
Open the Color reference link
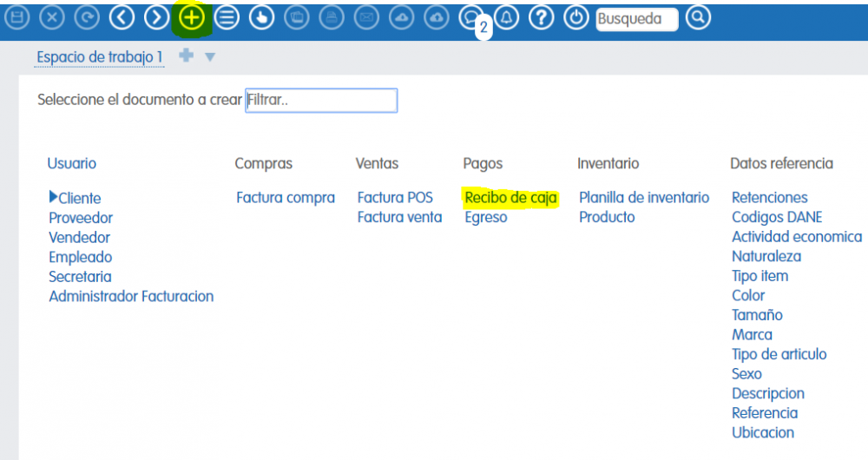(x=748, y=296)
